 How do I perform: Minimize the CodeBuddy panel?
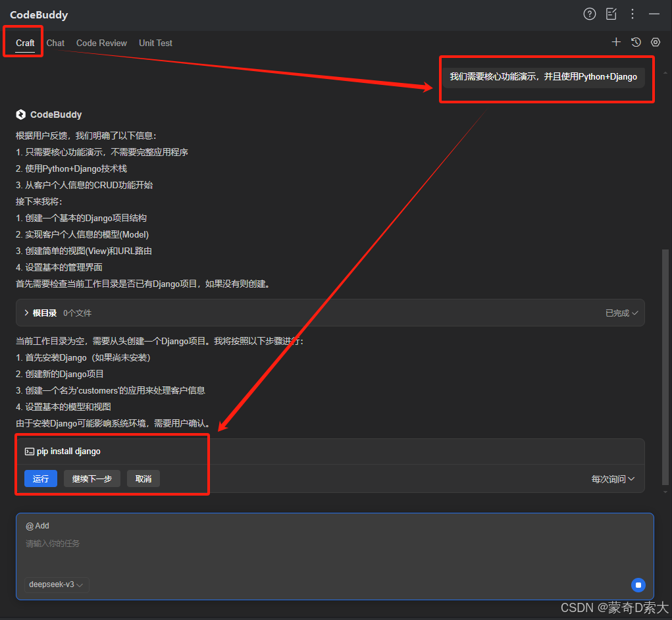pos(654,14)
